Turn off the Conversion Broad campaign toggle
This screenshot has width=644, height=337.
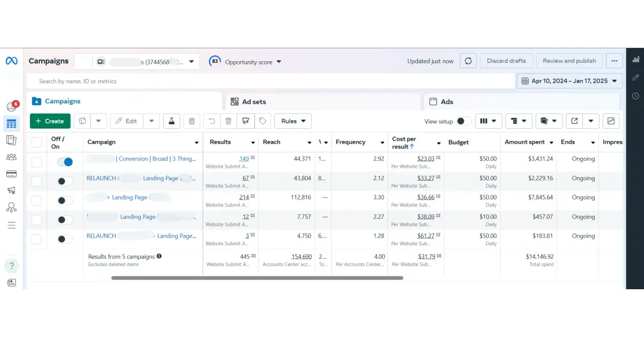pos(65,162)
